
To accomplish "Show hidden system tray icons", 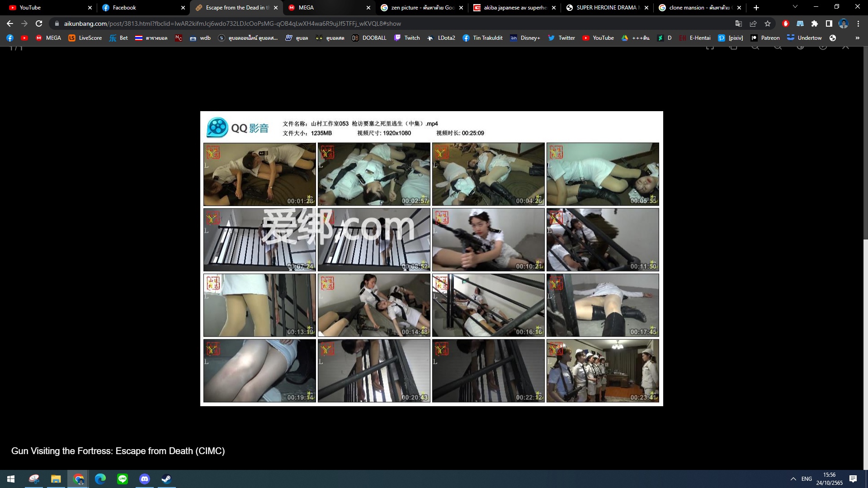I will click(793, 479).
